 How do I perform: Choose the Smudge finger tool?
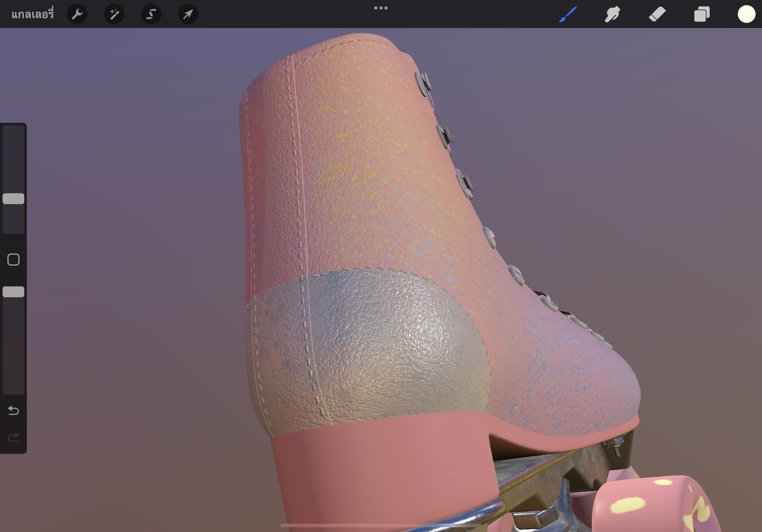(612, 14)
